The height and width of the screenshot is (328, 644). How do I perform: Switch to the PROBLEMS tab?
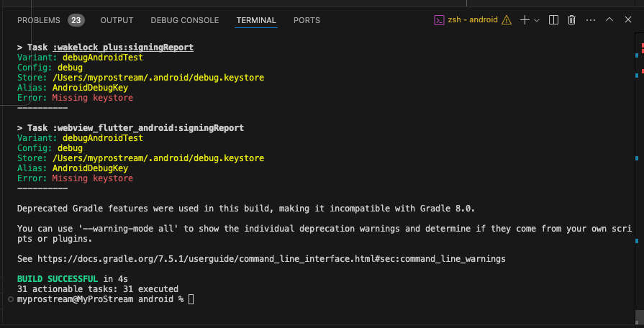click(x=39, y=20)
